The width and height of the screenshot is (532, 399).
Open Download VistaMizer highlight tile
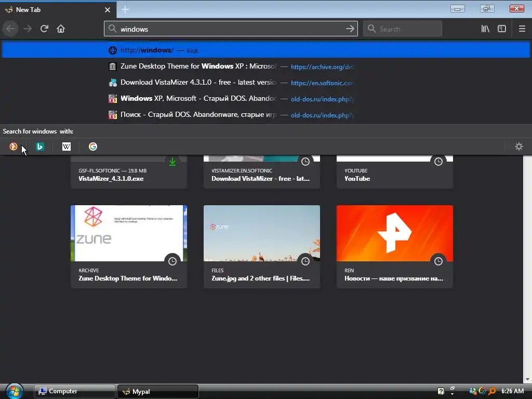tap(262, 172)
